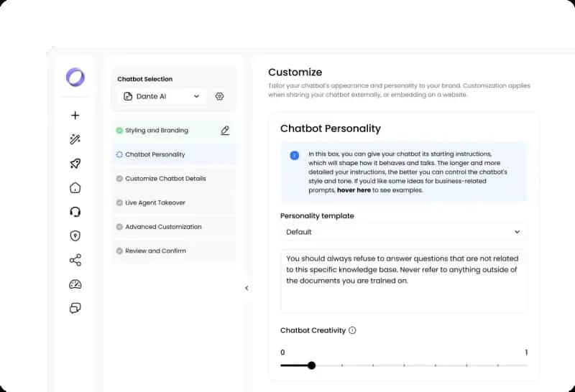Click the pencil edit icon beside Styling and Branding

pyautogui.click(x=225, y=131)
